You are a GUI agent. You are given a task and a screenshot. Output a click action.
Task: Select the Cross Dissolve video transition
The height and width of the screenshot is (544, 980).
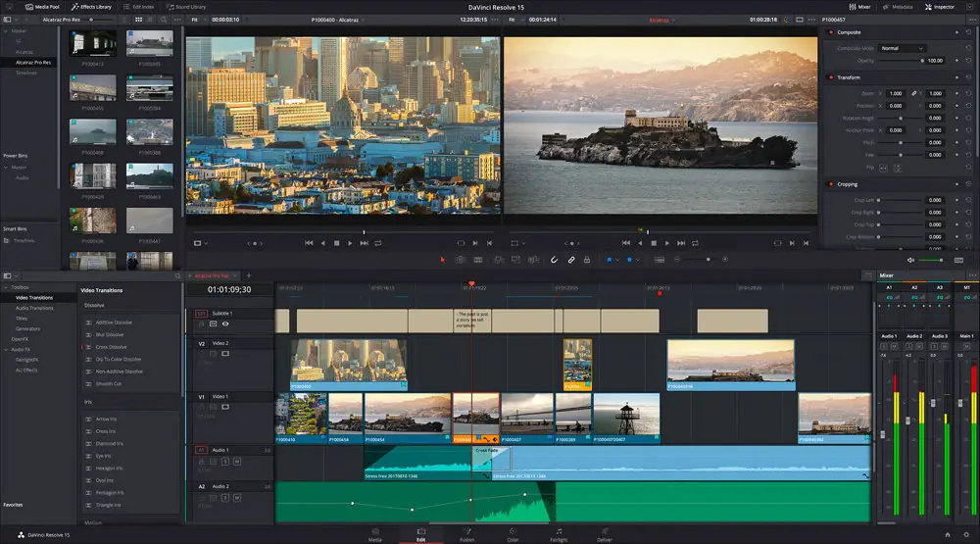coord(112,347)
